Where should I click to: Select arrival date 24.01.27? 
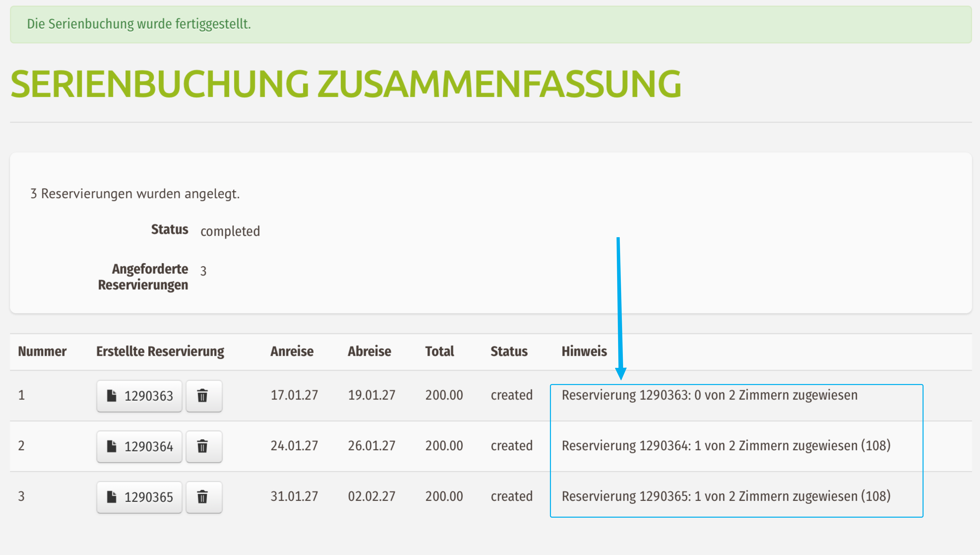click(294, 445)
